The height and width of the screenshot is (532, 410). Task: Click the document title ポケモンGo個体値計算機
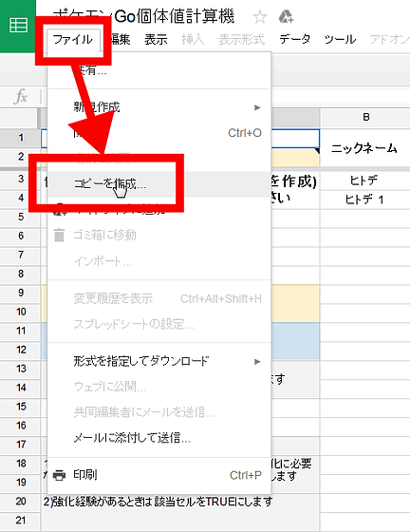point(144,16)
